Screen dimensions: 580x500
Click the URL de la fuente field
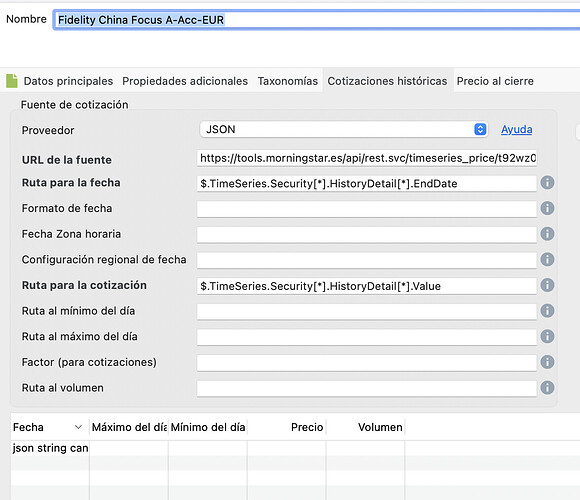tap(367, 158)
